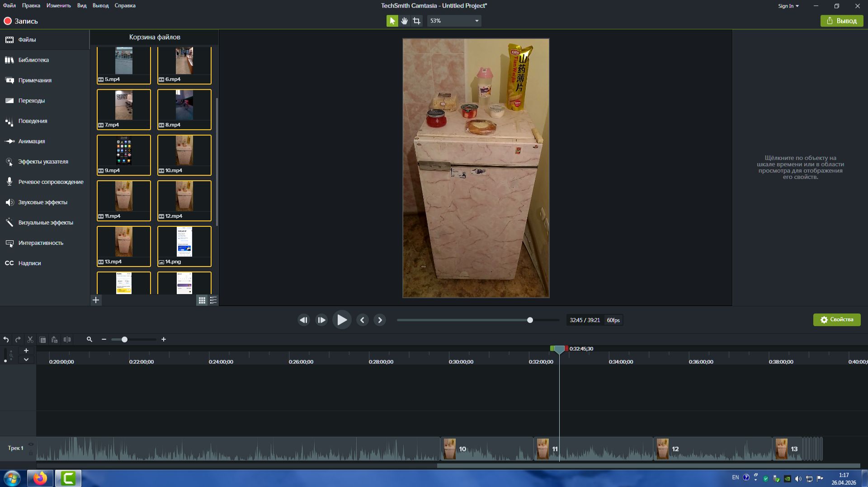Viewport: 868px width, 487px height.
Task: Click the Свойства properties button
Action: pyautogui.click(x=837, y=320)
